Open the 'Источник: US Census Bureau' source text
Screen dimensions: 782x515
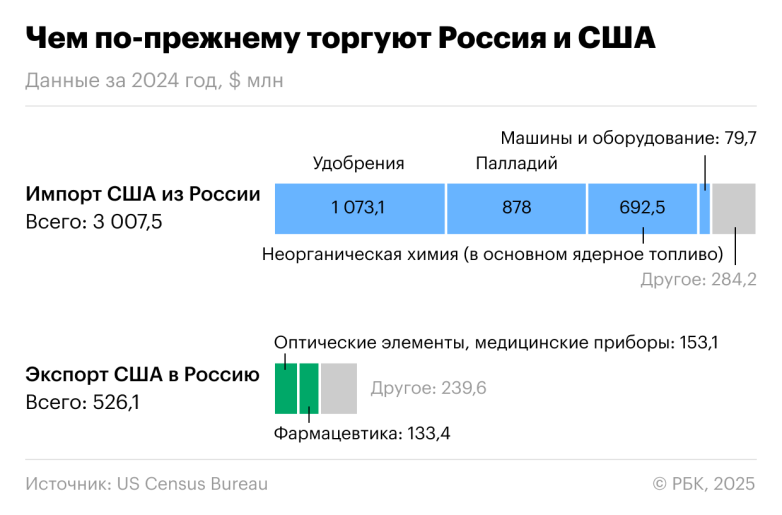pyautogui.click(x=147, y=484)
